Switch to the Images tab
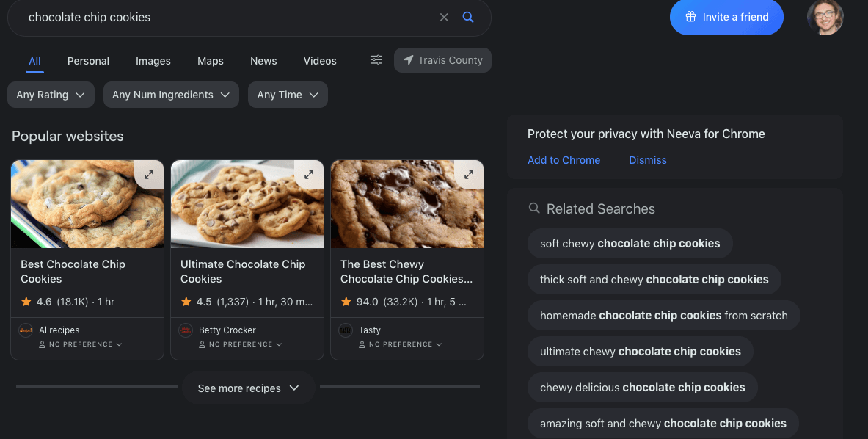Screen dimensions: 868x439 tap(153, 61)
